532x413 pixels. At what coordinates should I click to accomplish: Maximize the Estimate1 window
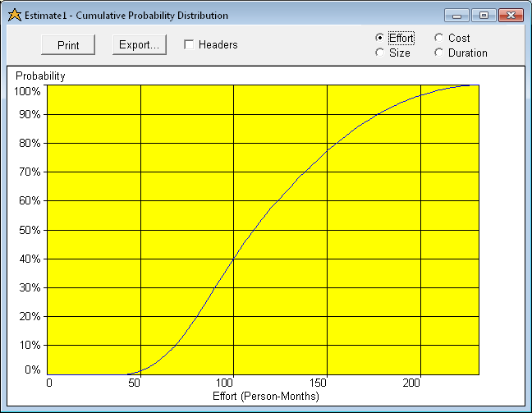[x=484, y=16]
